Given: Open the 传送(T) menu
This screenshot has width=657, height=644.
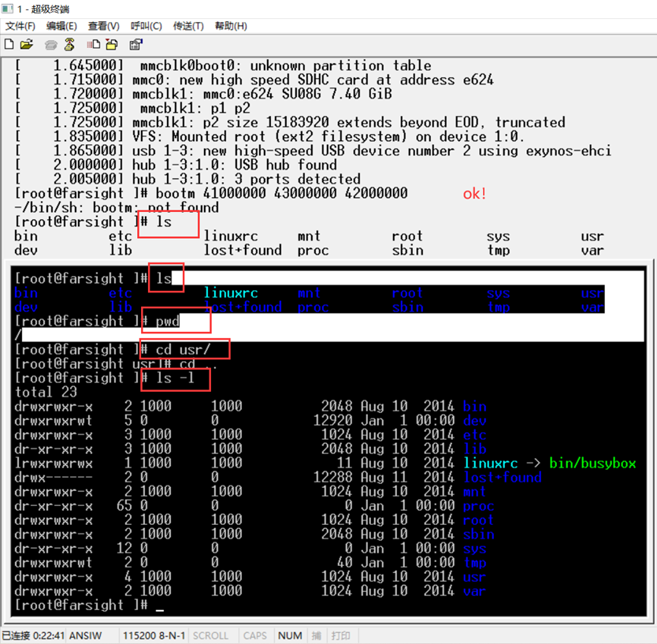Looking at the screenshot, I should 188,26.
